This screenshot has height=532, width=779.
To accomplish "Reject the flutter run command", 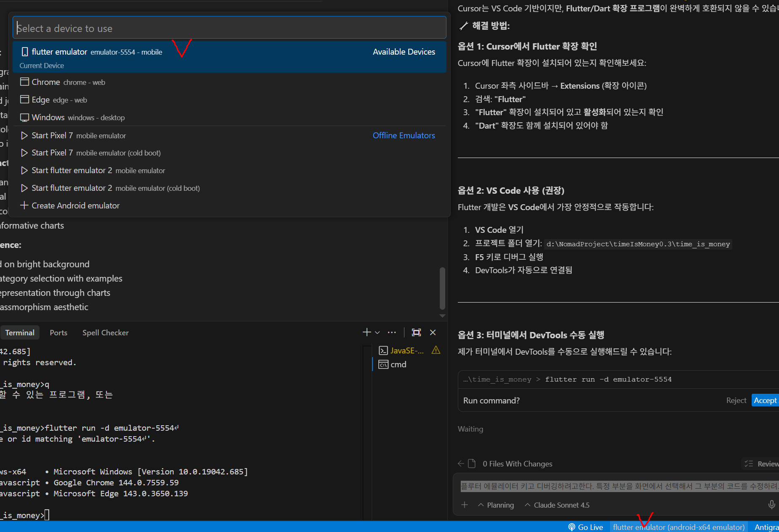I will (736, 400).
